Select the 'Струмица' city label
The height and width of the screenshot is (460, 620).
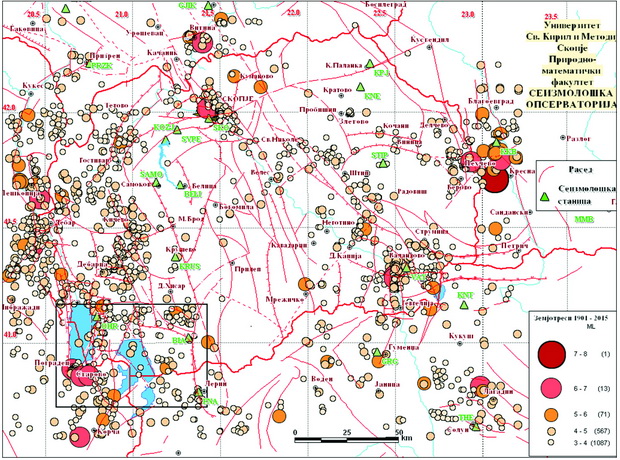pos(433,231)
